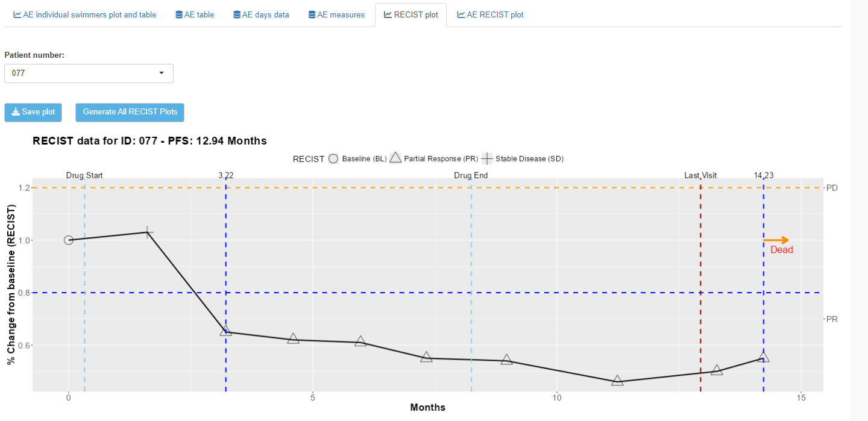
Task: Go to the AE RECIST plot tab
Action: click(490, 14)
